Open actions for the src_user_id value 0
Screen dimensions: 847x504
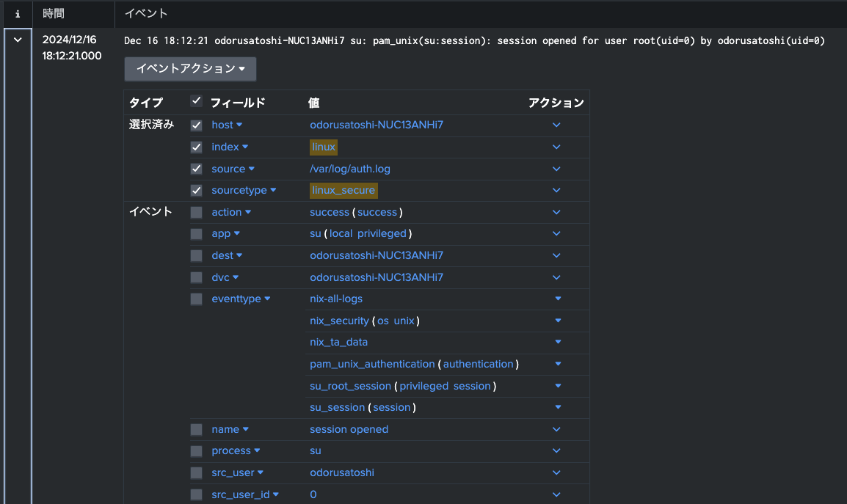click(556, 494)
